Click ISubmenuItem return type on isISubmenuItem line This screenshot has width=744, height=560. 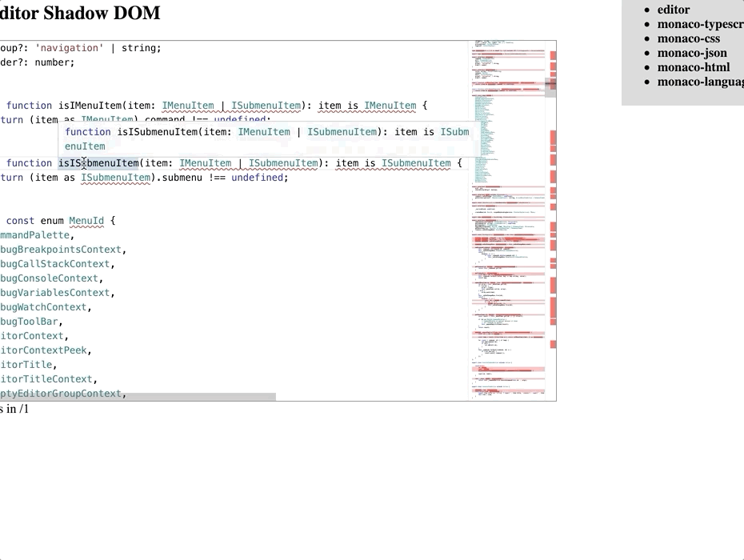(416, 163)
